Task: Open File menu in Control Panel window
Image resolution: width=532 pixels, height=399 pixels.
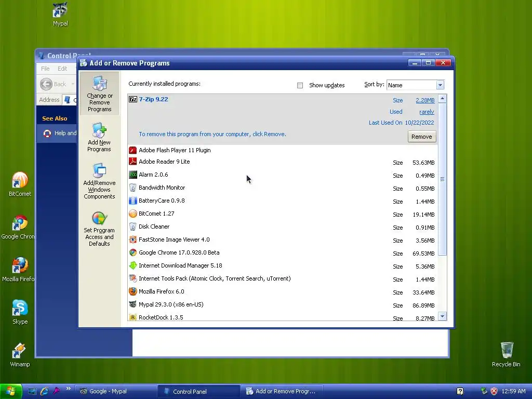Action: [45, 69]
